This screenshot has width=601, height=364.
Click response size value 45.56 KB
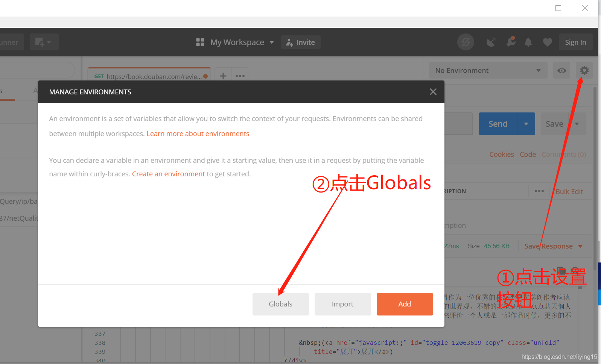(496, 246)
